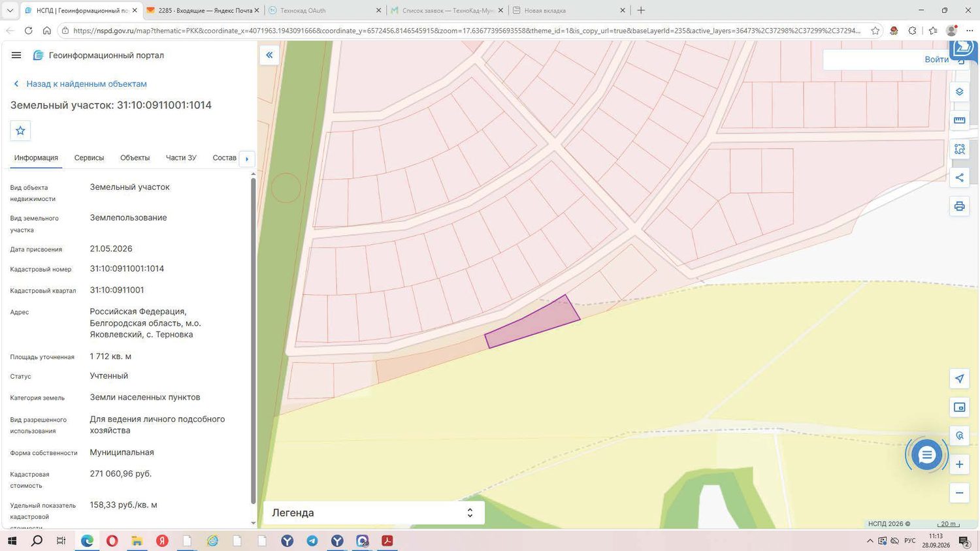Click the locate-me navigation arrow icon
Screen dimensions: 980x551
[x=959, y=379]
